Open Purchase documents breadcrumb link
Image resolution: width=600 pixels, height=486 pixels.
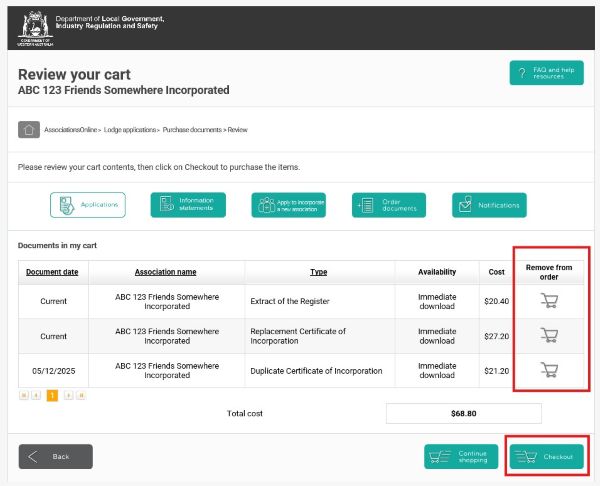tap(192, 130)
